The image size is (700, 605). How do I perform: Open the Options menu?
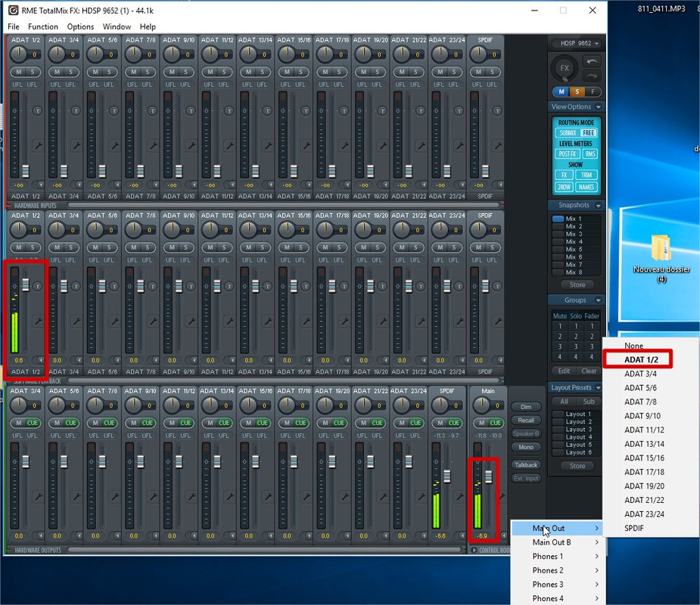(x=80, y=26)
